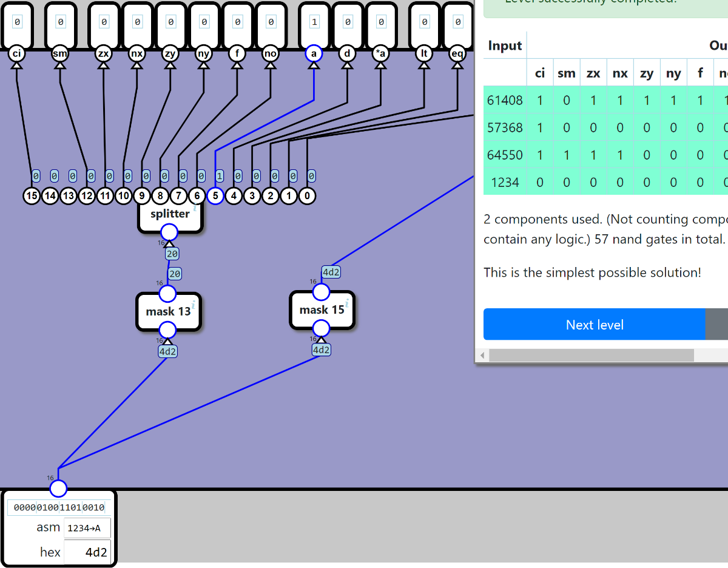Click splitter bit pin 3

pyautogui.click(x=252, y=196)
